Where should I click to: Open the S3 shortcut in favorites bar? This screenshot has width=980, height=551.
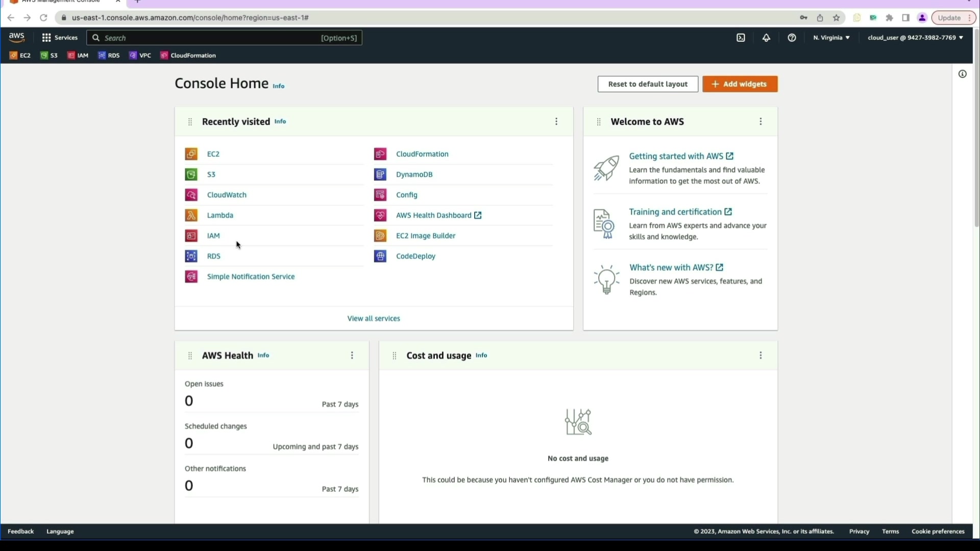coord(49,56)
